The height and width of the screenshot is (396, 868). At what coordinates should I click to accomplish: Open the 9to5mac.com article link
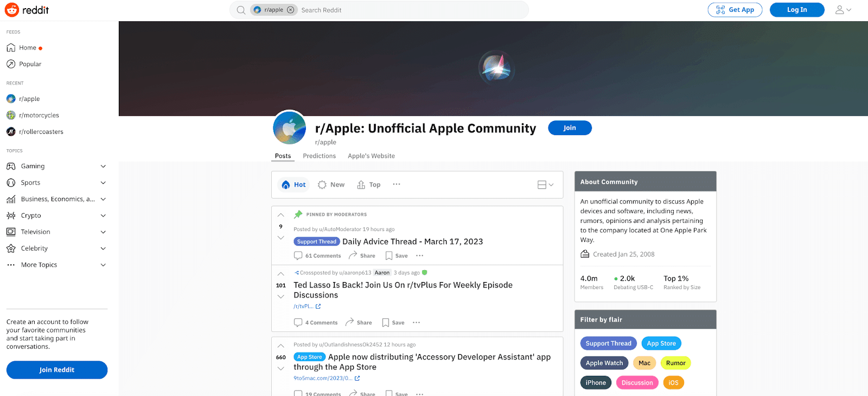click(327, 378)
